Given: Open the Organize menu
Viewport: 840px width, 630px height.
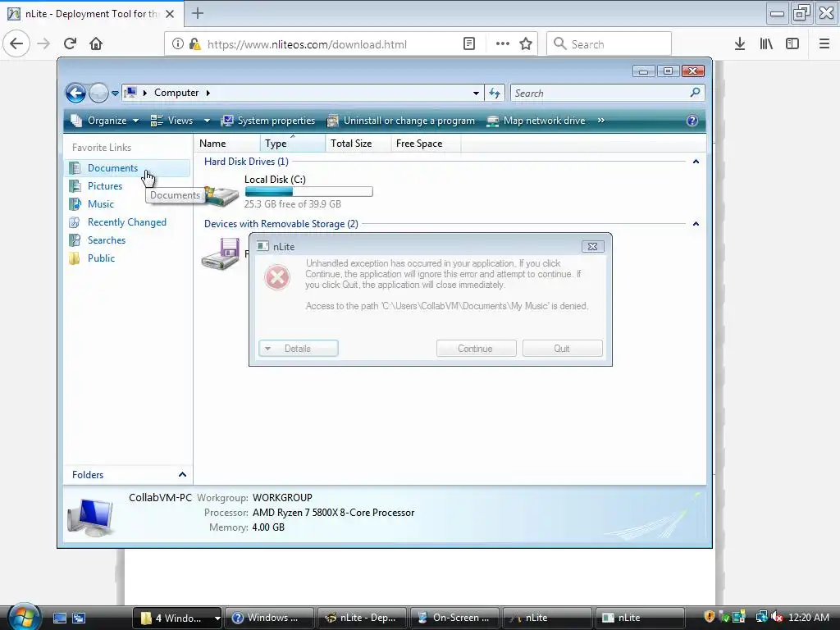Looking at the screenshot, I should click(105, 121).
